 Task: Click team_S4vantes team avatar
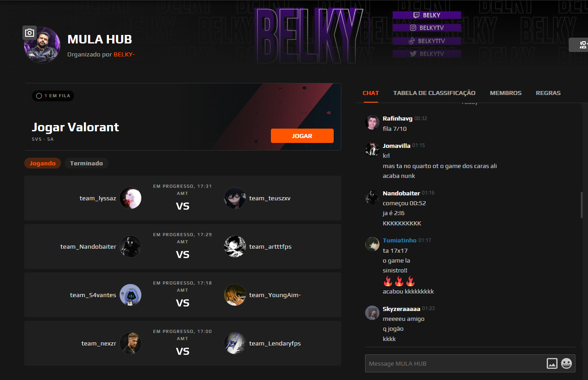click(x=131, y=295)
